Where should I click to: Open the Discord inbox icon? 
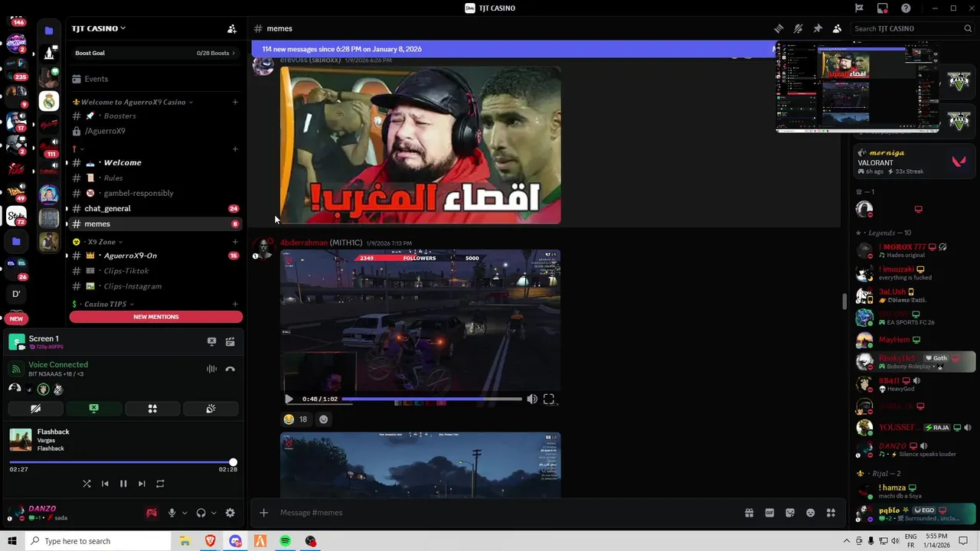click(883, 8)
